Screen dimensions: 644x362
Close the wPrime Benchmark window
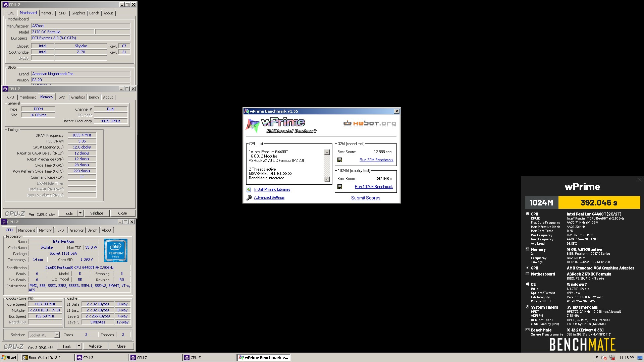396,111
